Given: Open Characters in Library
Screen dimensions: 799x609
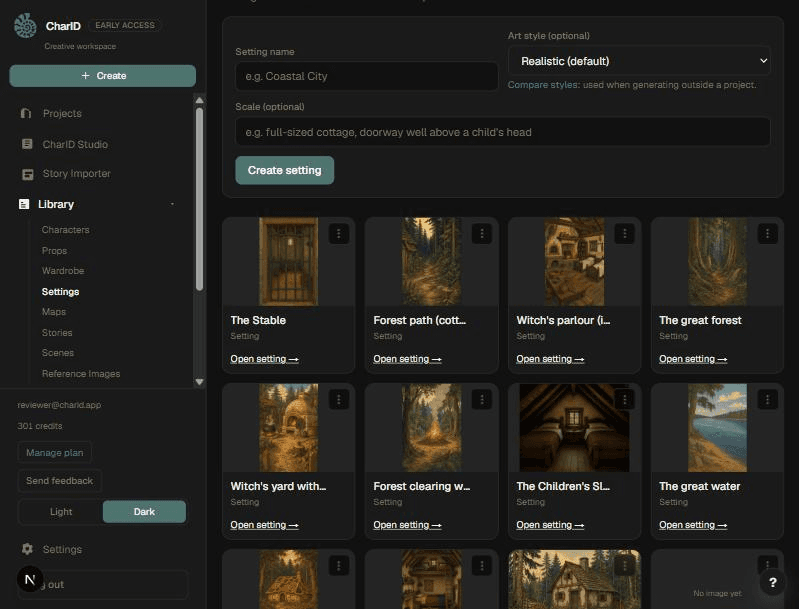Looking at the screenshot, I should pyautogui.click(x=66, y=230).
